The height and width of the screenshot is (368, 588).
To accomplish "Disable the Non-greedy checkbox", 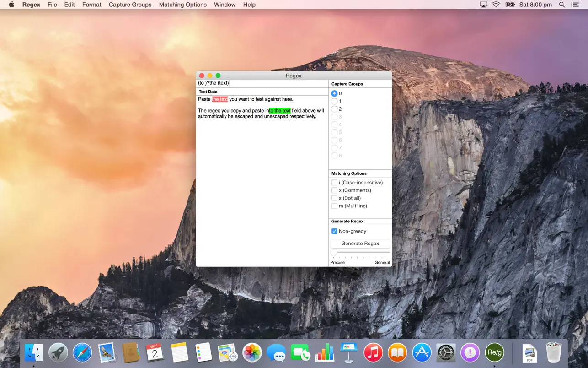I will coord(334,231).
